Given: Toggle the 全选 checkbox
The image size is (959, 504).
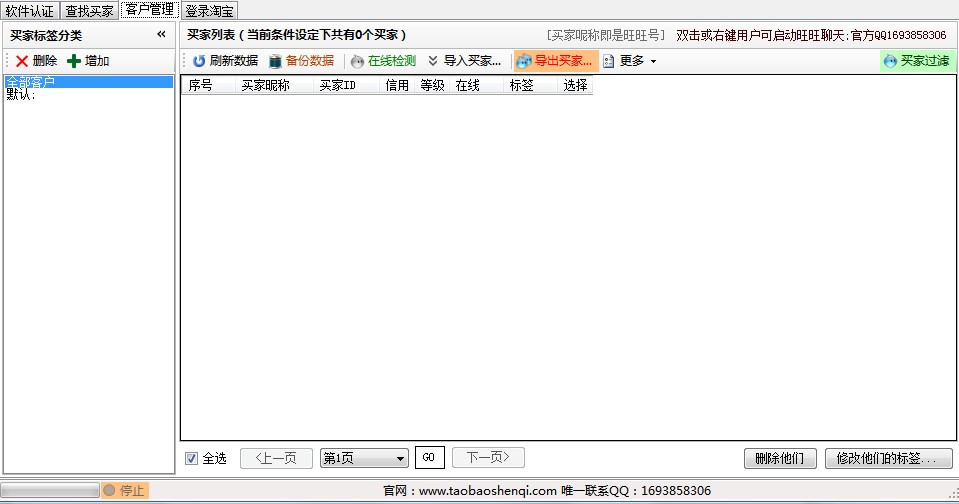Looking at the screenshot, I should coord(191,458).
